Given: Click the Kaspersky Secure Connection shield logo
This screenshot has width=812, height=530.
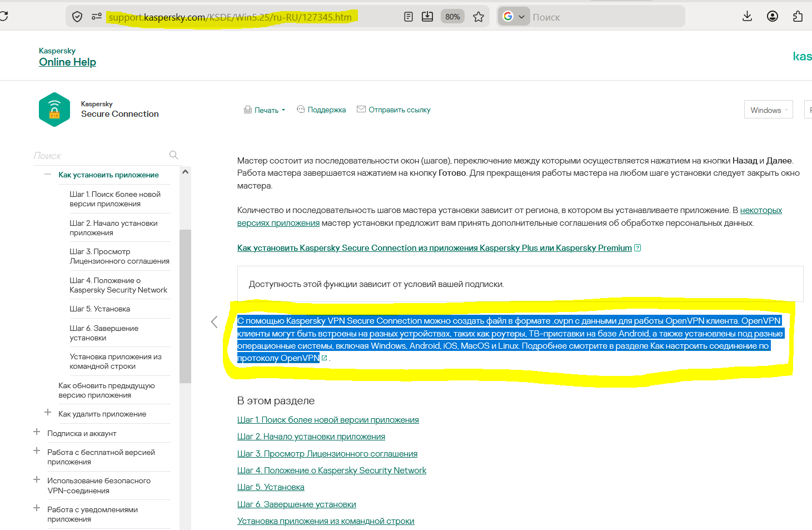Looking at the screenshot, I should pyautogui.click(x=54, y=110).
